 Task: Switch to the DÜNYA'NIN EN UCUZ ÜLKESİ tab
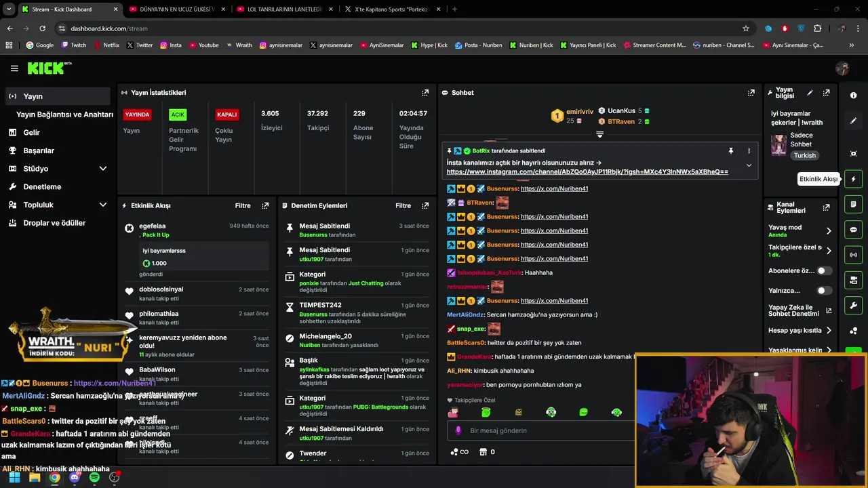pos(176,9)
